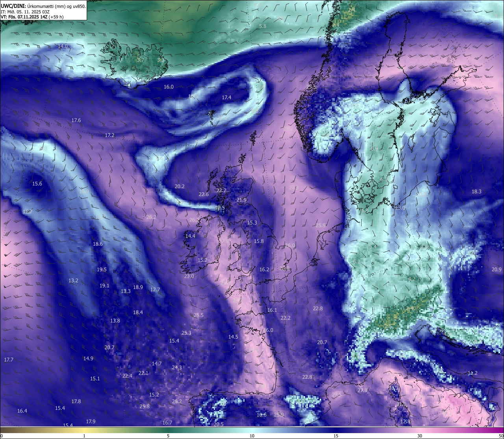
Task: Click the 20.5 value over northern Spain
Action: click(x=219, y=424)
